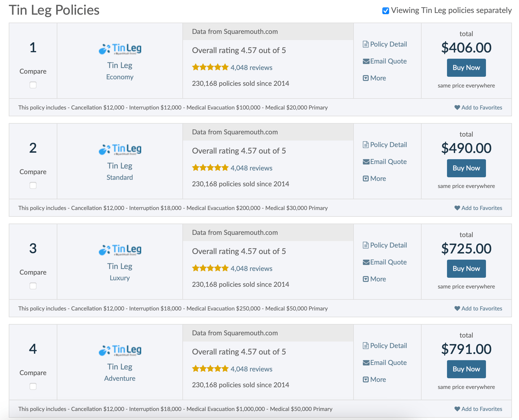
Task: Click the heart icon on Standard policy
Action: click(x=457, y=208)
